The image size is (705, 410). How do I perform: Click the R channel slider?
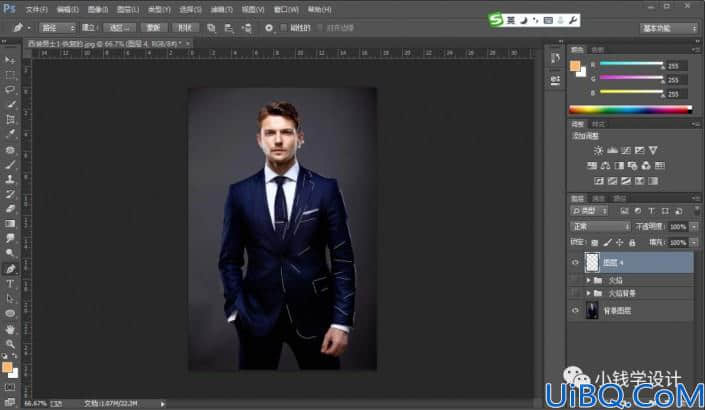[x=631, y=64]
